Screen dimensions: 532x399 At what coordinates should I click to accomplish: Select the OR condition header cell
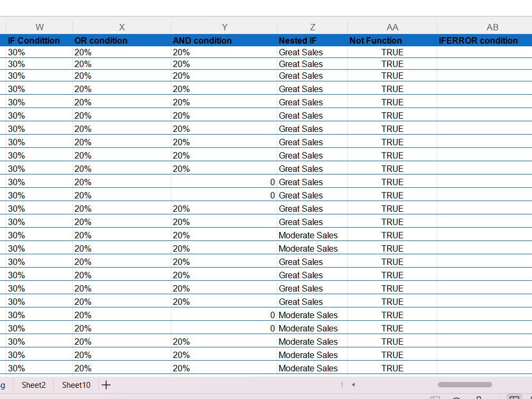122,40
